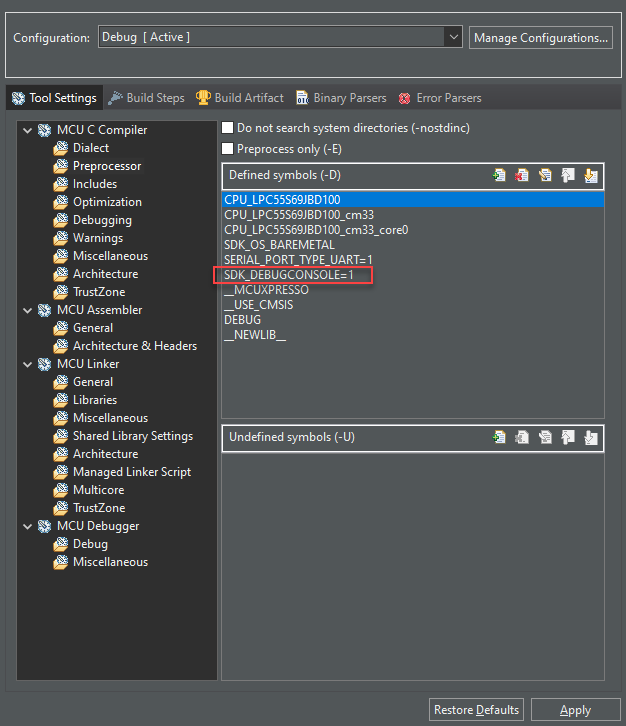The width and height of the screenshot is (626, 726).
Task: Click the Optimization settings icon
Action: [x=61, y=202]
